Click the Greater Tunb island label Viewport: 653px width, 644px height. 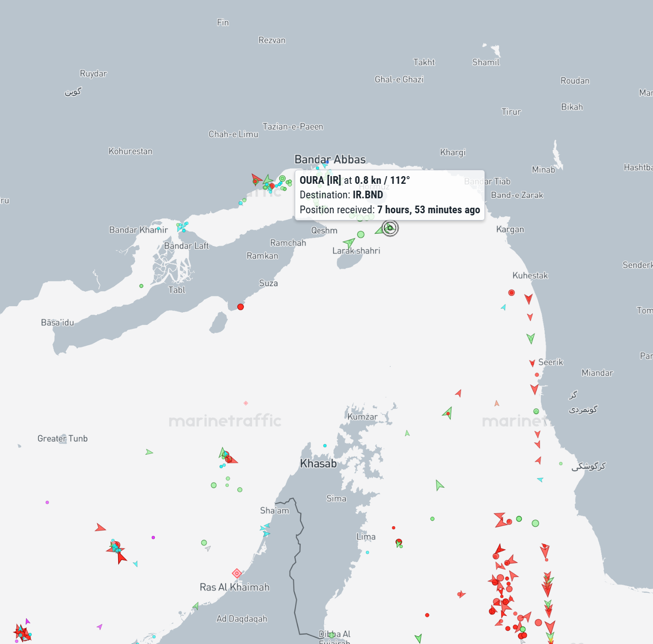pos(63,438)
